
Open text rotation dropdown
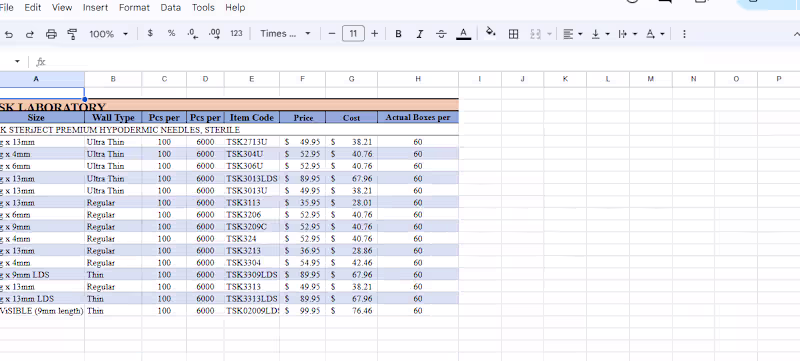point(655,34)
